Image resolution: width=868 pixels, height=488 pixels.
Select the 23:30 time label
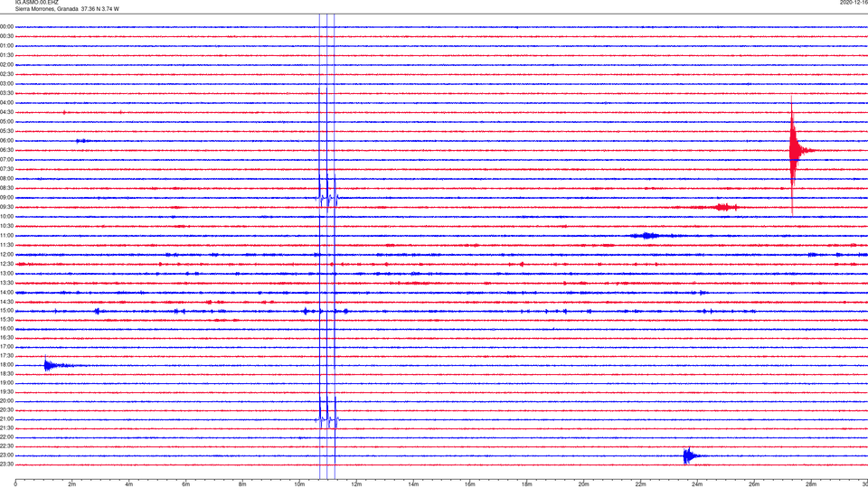point(6,465)
